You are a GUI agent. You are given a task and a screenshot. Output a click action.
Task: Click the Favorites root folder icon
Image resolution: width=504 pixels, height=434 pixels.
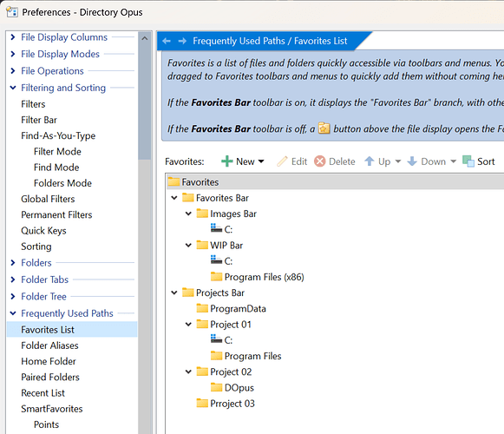(173, 181)
